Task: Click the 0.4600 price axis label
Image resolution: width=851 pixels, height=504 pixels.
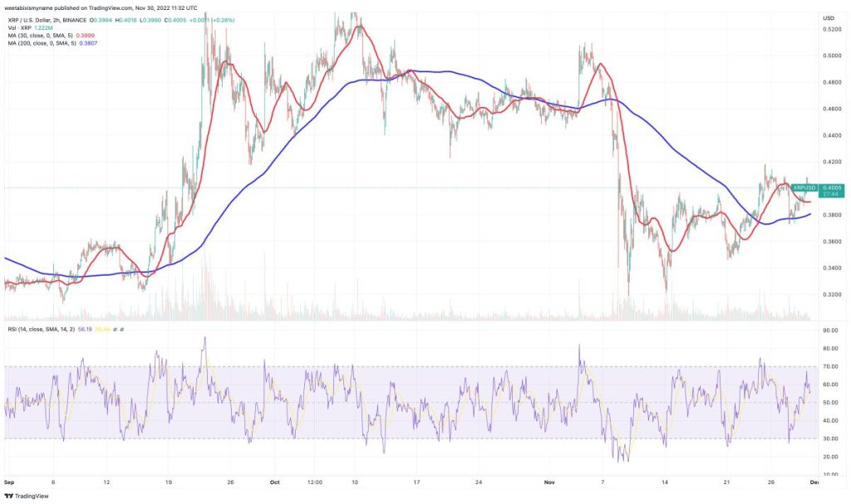Action: coord(832,109)
